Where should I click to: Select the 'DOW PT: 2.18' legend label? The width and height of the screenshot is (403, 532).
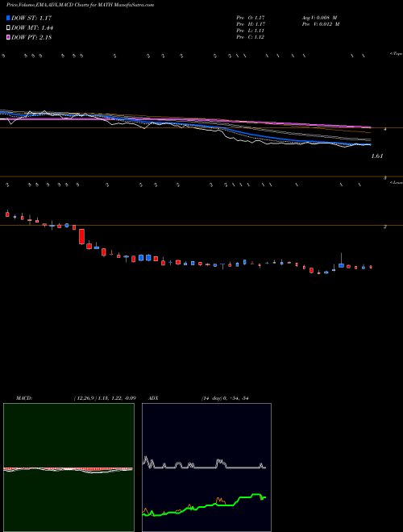pyautogui.click(x=31, y=37)
